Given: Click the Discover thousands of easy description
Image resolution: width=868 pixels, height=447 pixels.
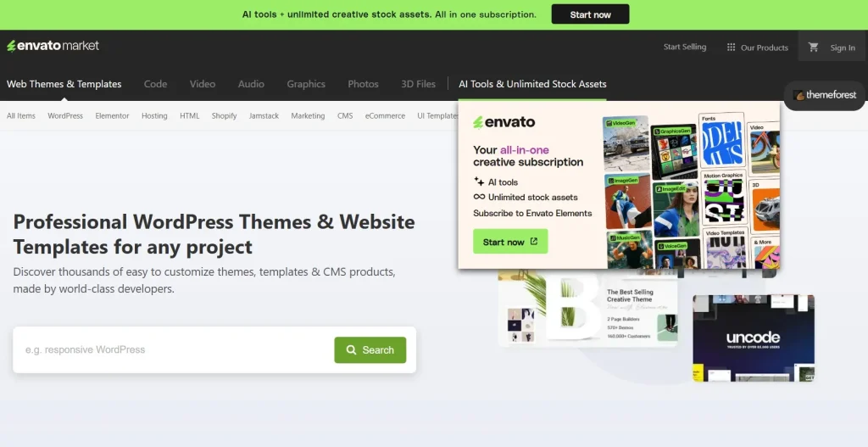Looking at the screenshot, I should 204,280.
